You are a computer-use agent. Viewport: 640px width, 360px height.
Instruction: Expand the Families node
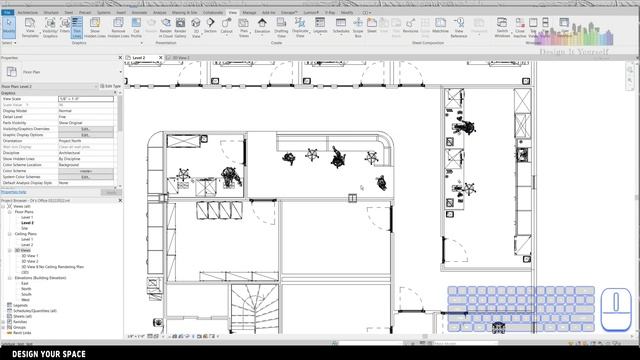click(x=3, y=322)
